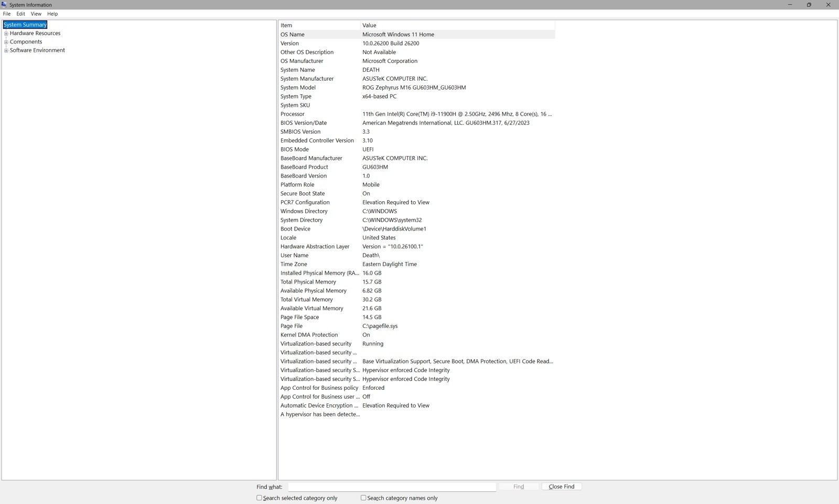The image size is (839, 504).
Task: Click the Close Find button
Action: pos(562,487)
